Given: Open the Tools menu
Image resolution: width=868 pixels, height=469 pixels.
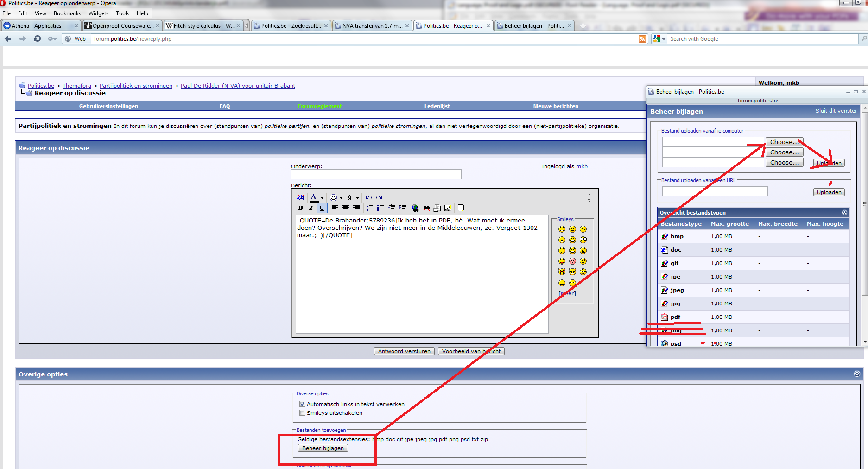Looking at the screenshot, I should point(122,13).
